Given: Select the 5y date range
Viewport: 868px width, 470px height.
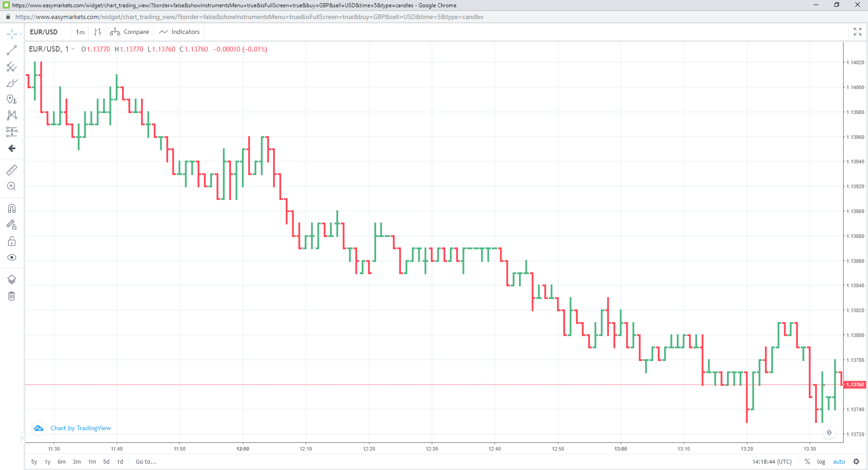Looking at the screenshot, I should click(x=34, y=462).
